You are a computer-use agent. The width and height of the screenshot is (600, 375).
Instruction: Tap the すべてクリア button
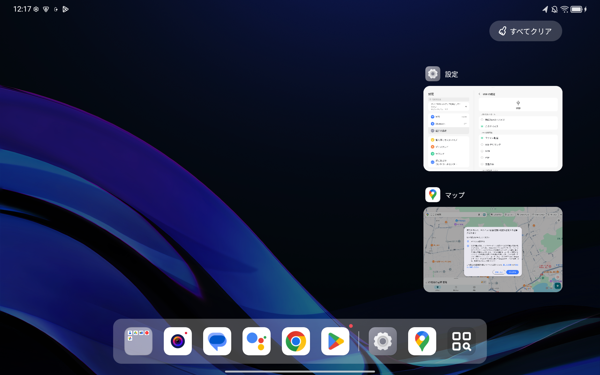pyautogui.click(x=525, y=31)
